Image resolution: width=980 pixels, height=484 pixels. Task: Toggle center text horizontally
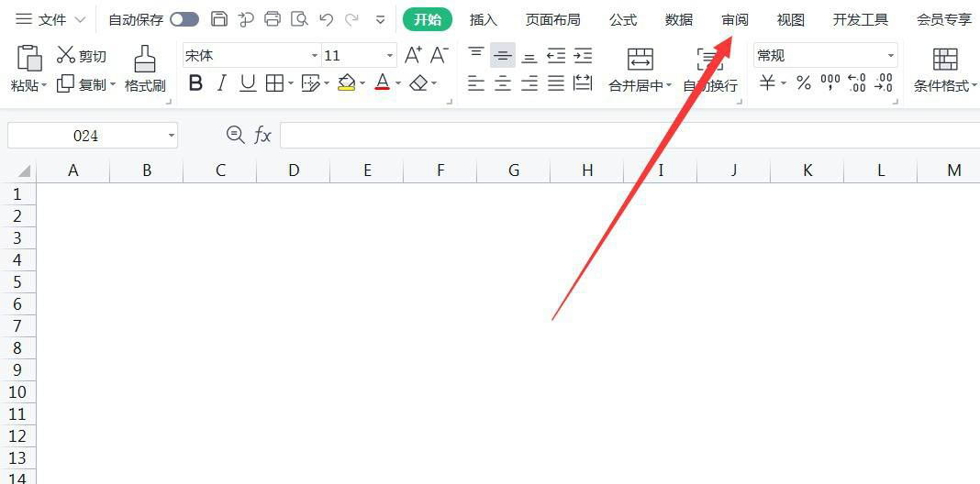tap(503, 82)
